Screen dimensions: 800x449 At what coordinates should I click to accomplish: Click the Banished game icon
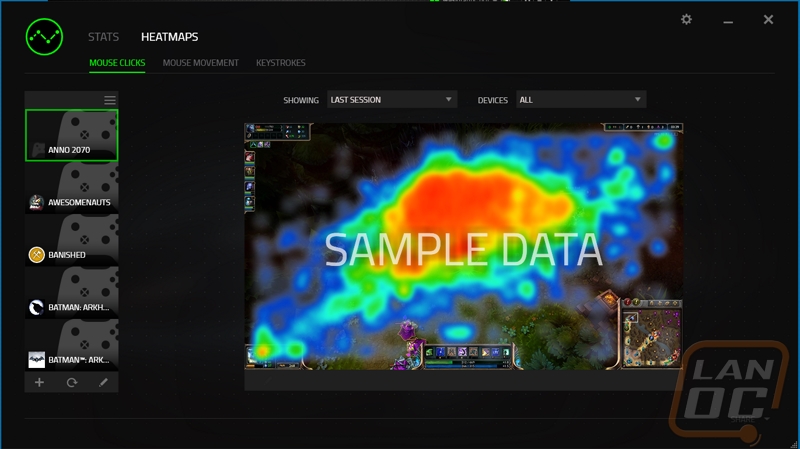point(37,255)
